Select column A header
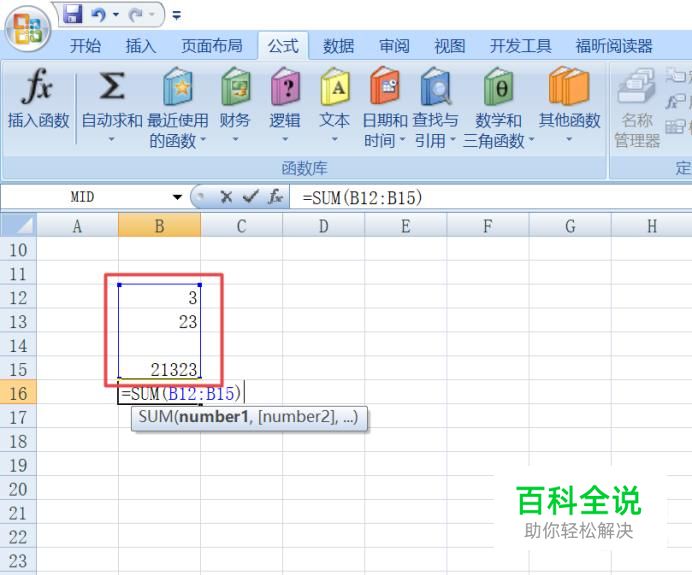 [x=77, y=226]
